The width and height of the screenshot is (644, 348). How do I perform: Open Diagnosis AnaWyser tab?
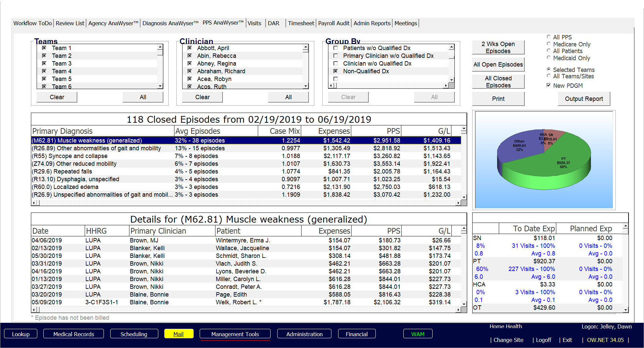[x=170, y=23]
